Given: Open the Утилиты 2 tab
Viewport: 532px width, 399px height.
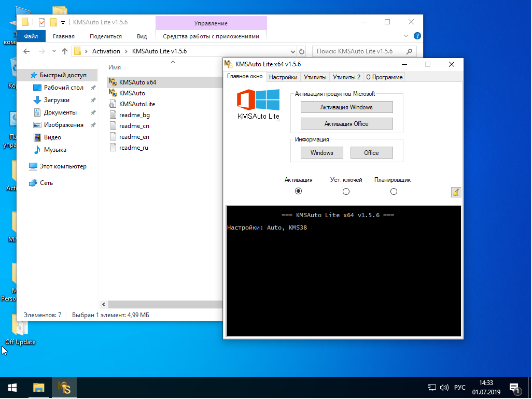Looking at the screenshot, I should (x=346, y=77).
